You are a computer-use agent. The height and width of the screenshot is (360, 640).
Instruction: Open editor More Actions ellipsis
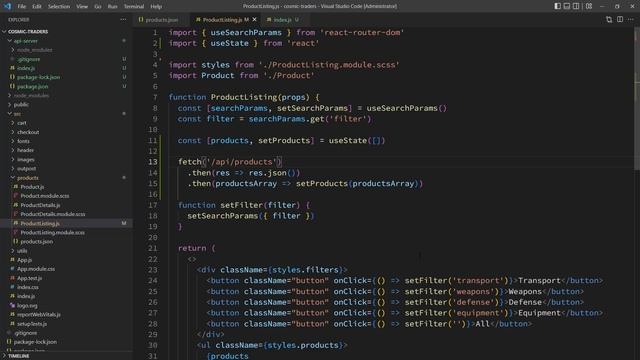coord(631,20)
